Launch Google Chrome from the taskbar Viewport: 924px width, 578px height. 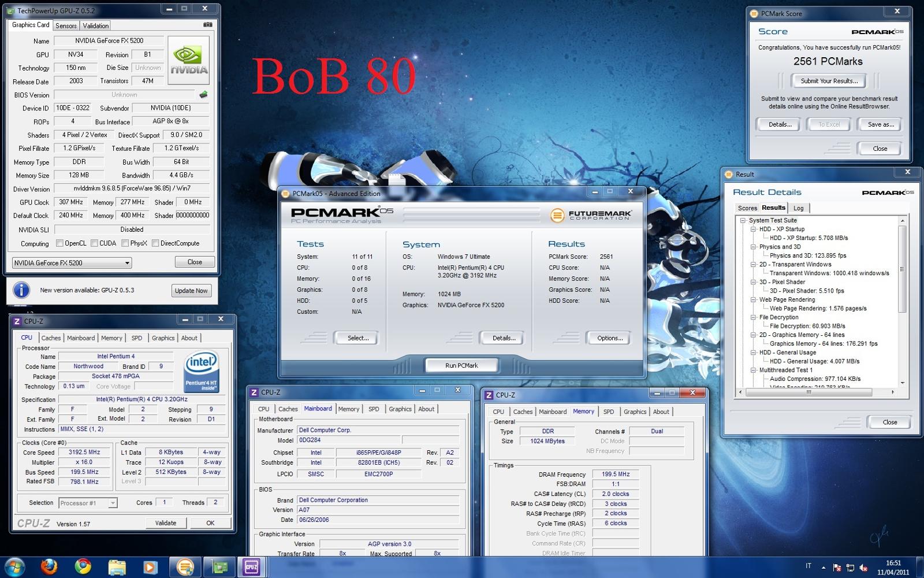click(x=83, y=567)
